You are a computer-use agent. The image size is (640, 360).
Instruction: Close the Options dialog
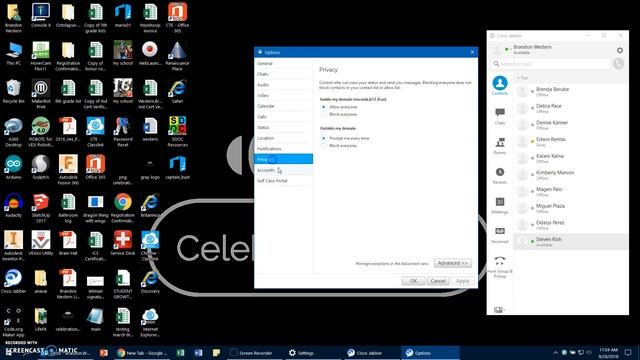click(x=472, y=52)
